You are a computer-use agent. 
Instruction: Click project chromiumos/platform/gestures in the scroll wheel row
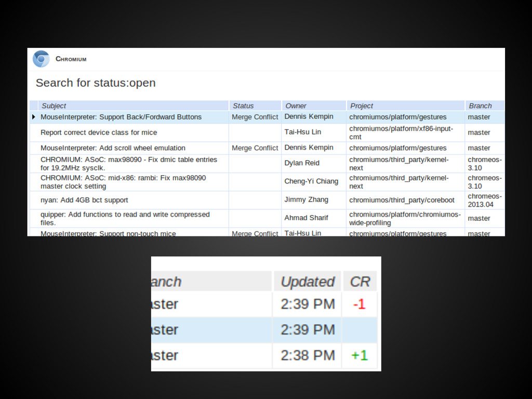(397, 148)
